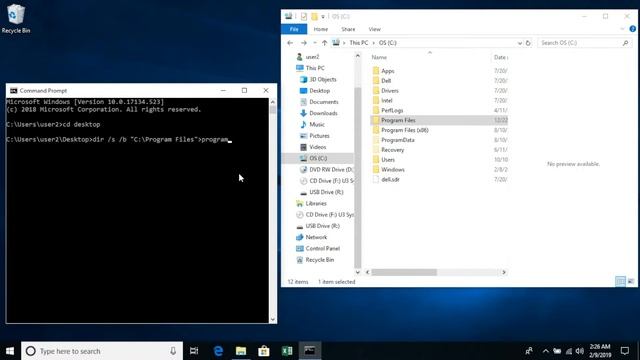Select OS (C:) drive in navigation pane
This screenshot has height=360, width=640.
[x=318, y=158]
